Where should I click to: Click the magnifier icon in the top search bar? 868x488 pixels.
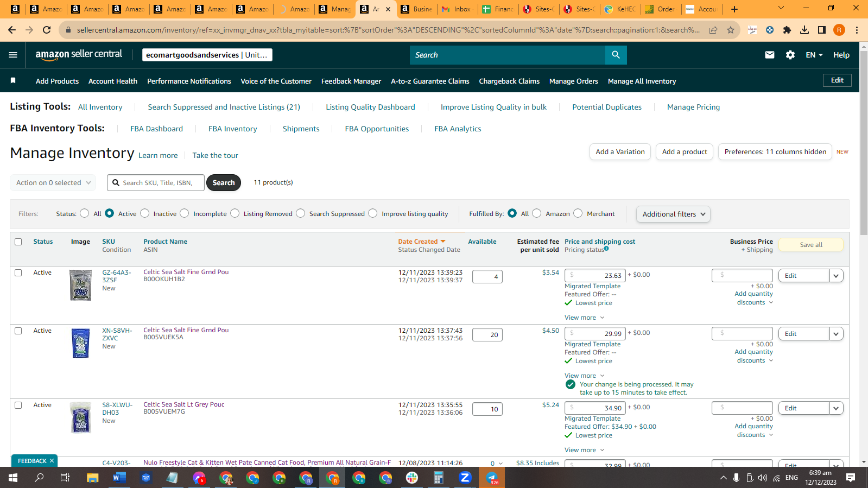click(616, 55)
